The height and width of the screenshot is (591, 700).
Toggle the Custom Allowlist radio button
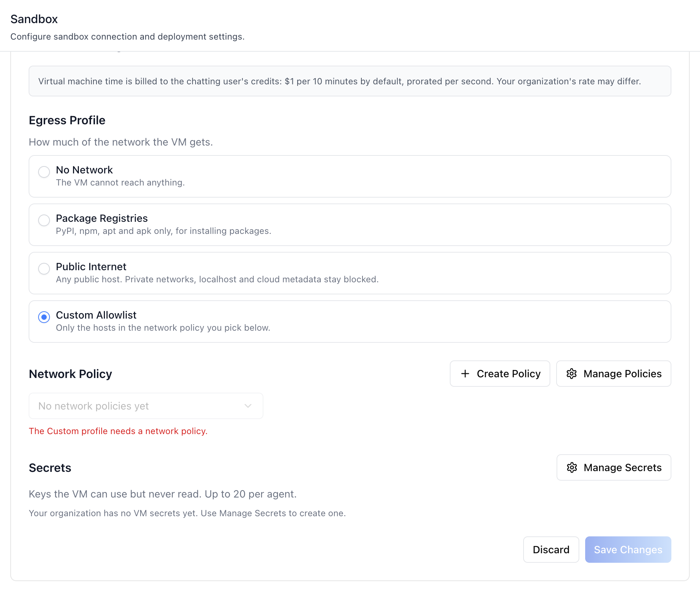(x=44, y=317)
